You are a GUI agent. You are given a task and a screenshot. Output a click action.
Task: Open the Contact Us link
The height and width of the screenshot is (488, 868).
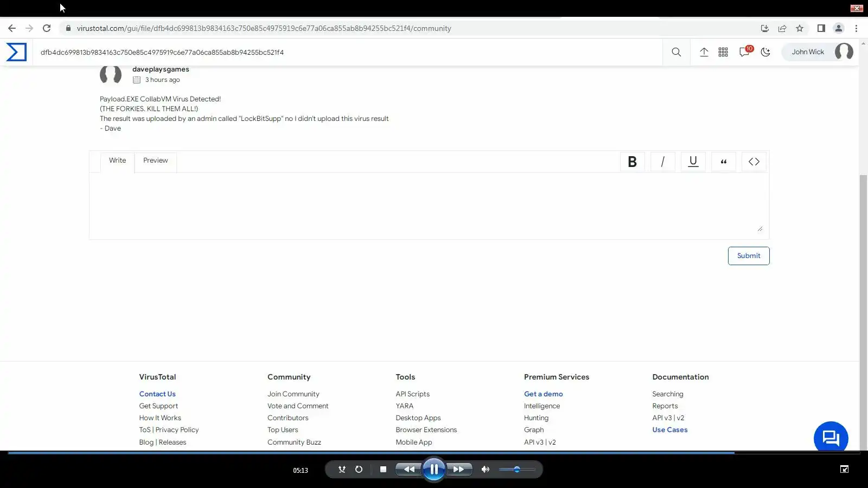coord(157,394)
